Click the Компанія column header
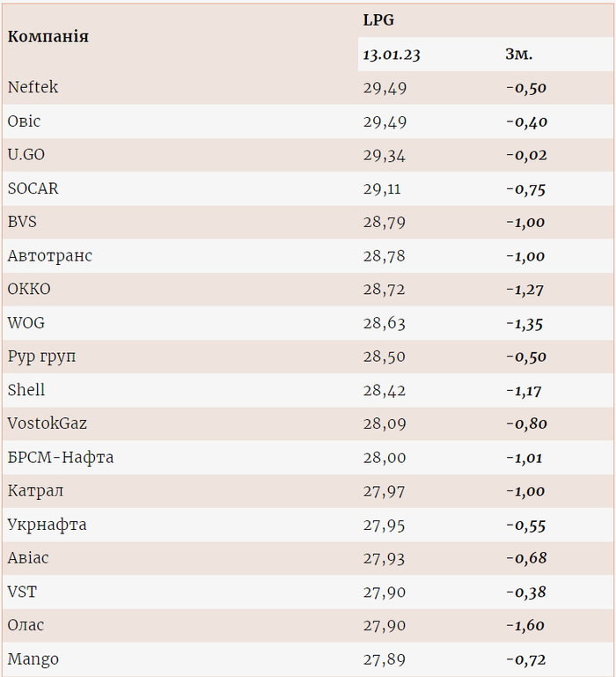This screenshot has height=677, width=616. tap(48, 37)
